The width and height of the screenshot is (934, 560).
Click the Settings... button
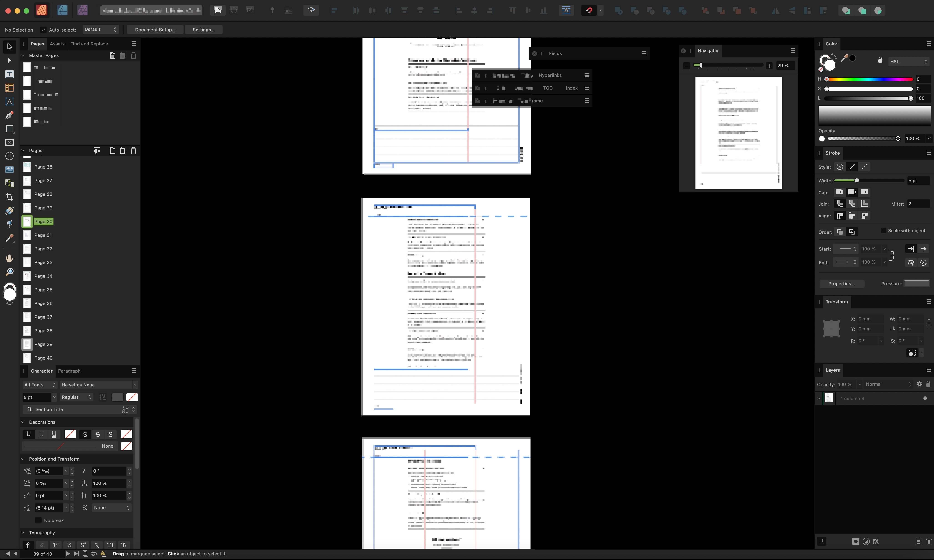tap(203, 30)
